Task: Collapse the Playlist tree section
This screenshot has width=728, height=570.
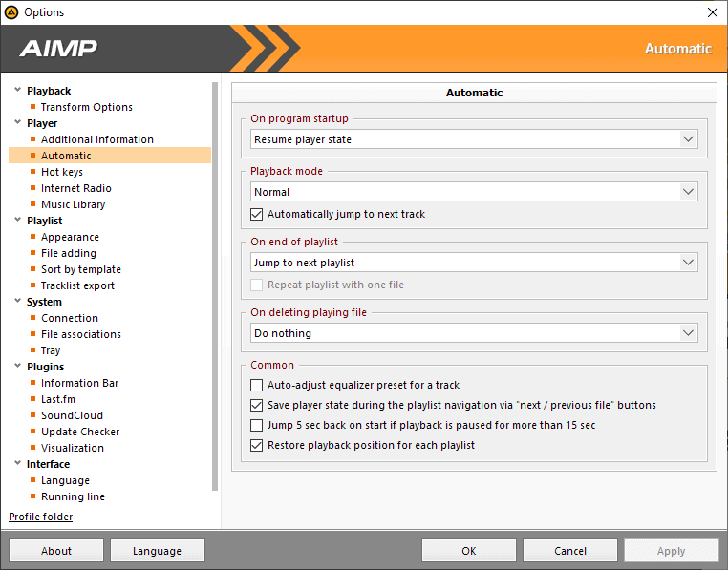Action: click(17, 220)
